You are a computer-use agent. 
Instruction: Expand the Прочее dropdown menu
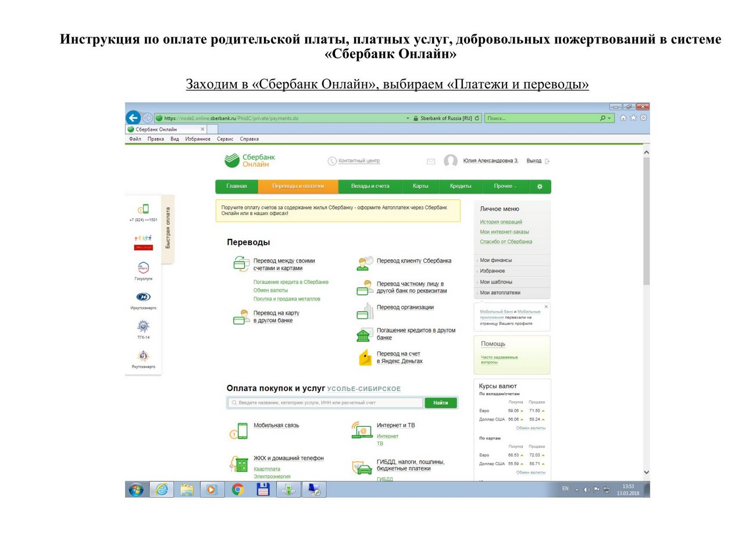click(505, 186)
